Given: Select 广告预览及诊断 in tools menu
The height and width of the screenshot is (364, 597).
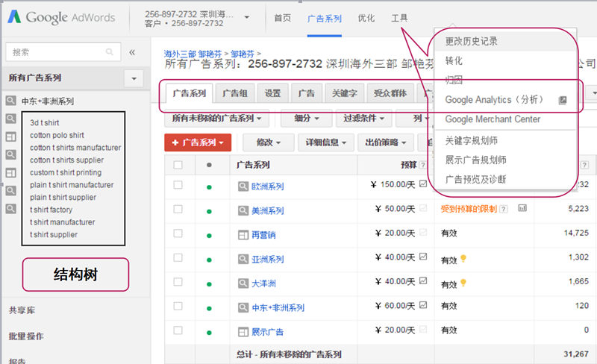Looking at the screenshot, I should pyautogui.click(x=476, y=179).
